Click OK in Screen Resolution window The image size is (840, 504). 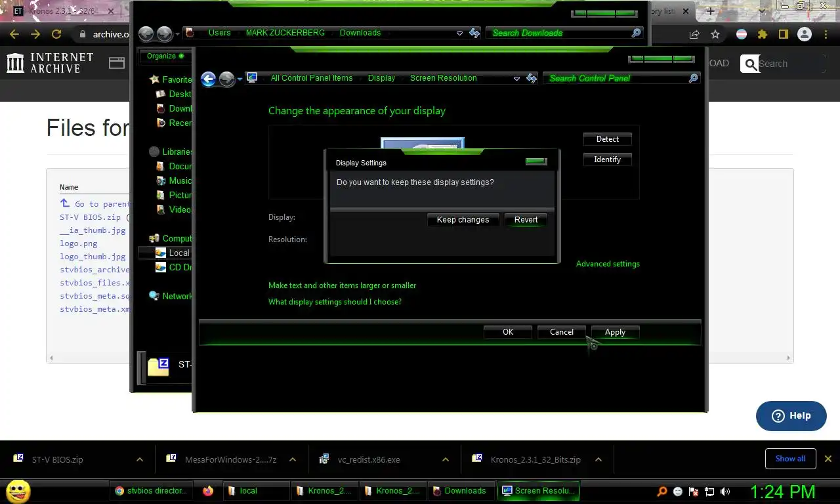(x=508, y=332)
